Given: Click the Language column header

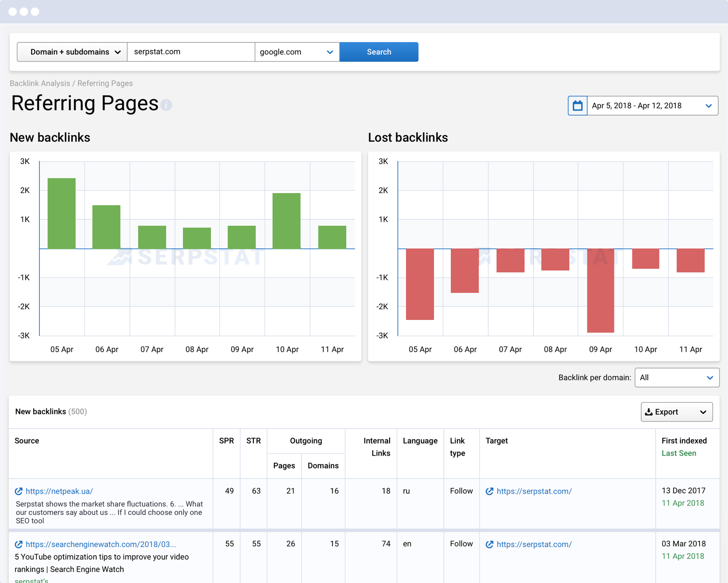Looking at the screenshot, I should click(420, 441).
